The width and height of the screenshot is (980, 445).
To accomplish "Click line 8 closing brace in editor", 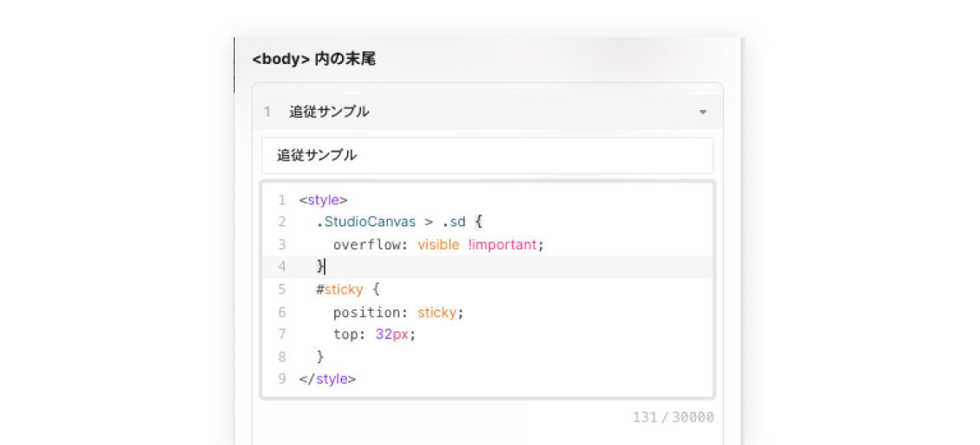I will point(320,357).
